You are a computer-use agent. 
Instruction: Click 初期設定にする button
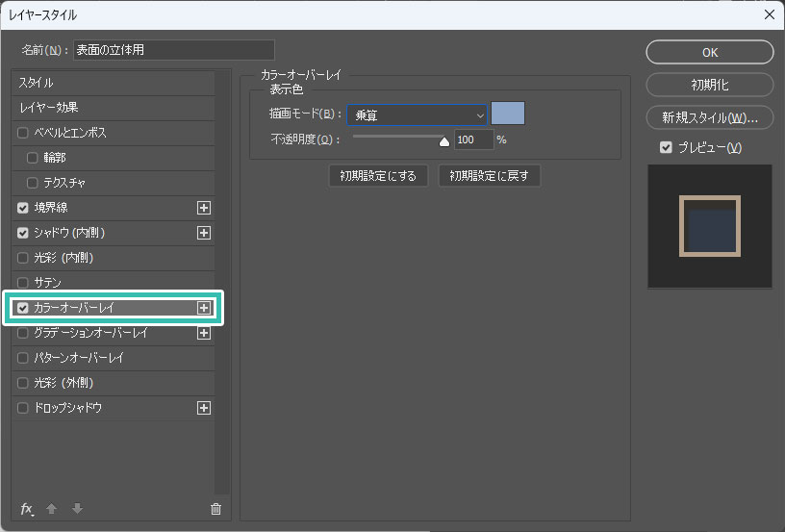point(378,176)
